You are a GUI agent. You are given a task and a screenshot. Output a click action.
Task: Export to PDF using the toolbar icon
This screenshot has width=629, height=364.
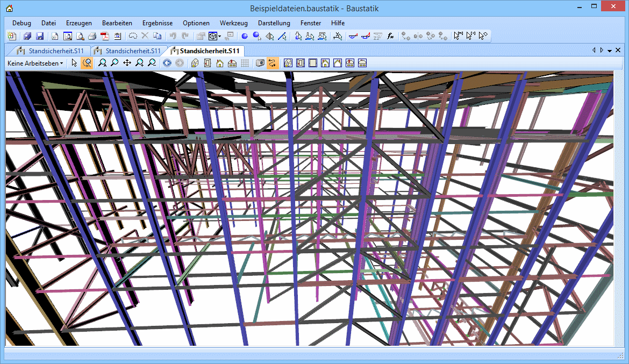104,37
